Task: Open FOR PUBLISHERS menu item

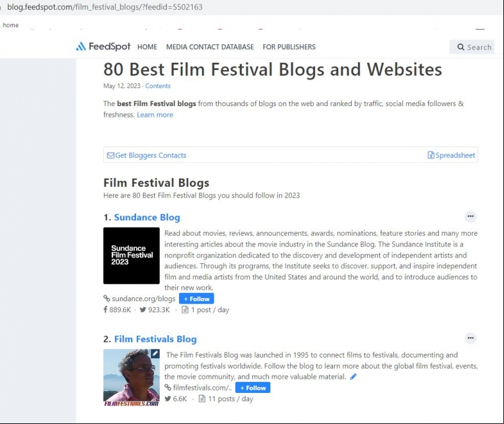Action: pyautogui.click(x=289, y=47)
